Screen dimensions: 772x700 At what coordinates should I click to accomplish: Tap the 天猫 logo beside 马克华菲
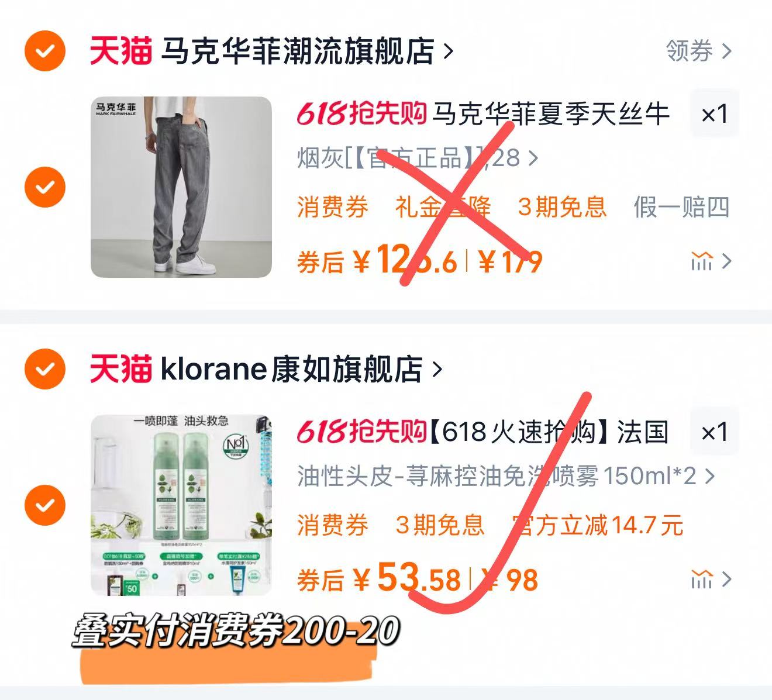click(x=120, y=51)
